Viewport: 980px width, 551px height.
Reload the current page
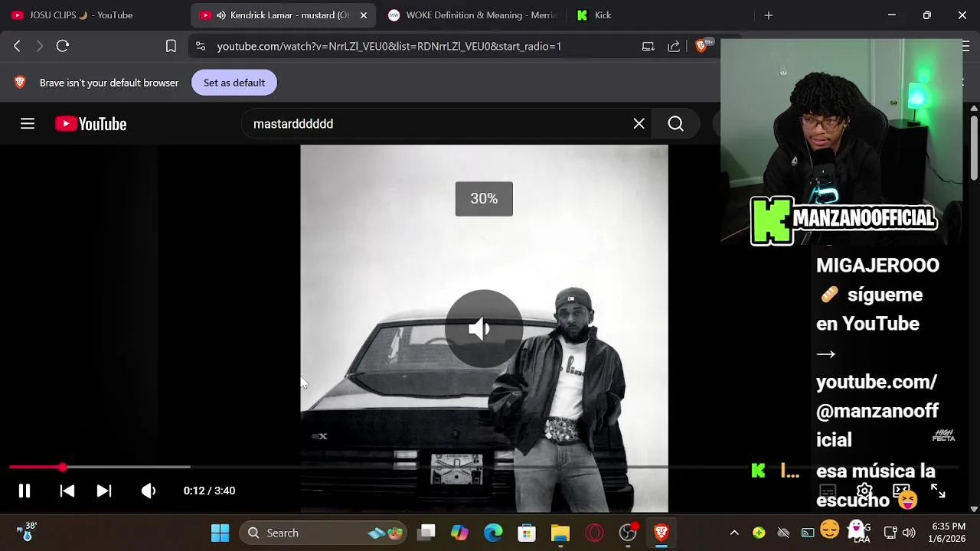63,46
